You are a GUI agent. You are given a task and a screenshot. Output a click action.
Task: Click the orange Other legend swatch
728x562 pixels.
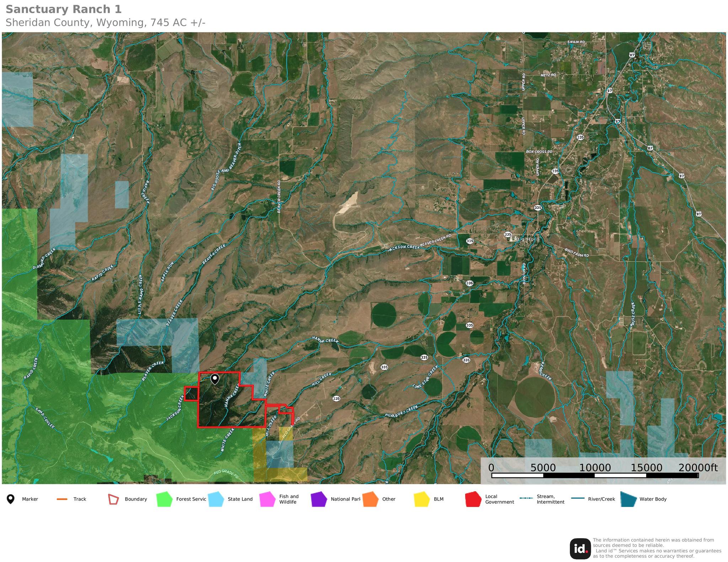coord(370,499)
